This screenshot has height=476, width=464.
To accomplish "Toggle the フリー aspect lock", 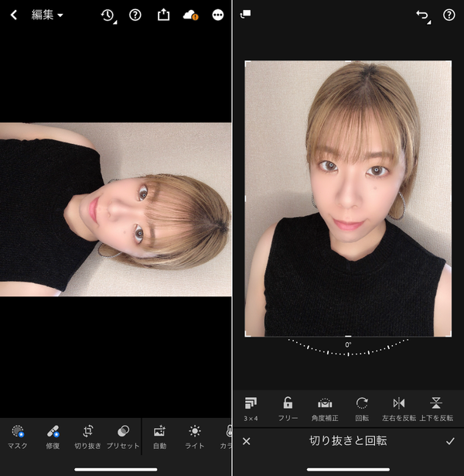I will click(x=288, y=409).
